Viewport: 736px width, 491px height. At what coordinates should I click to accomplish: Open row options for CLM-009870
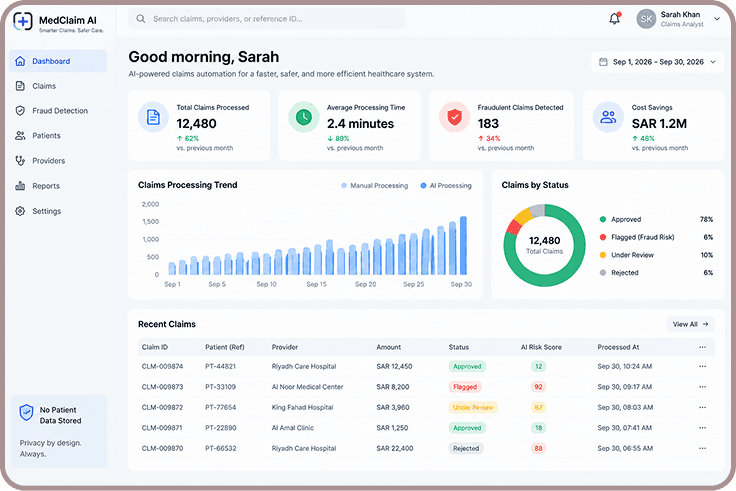tap(702, 448)
